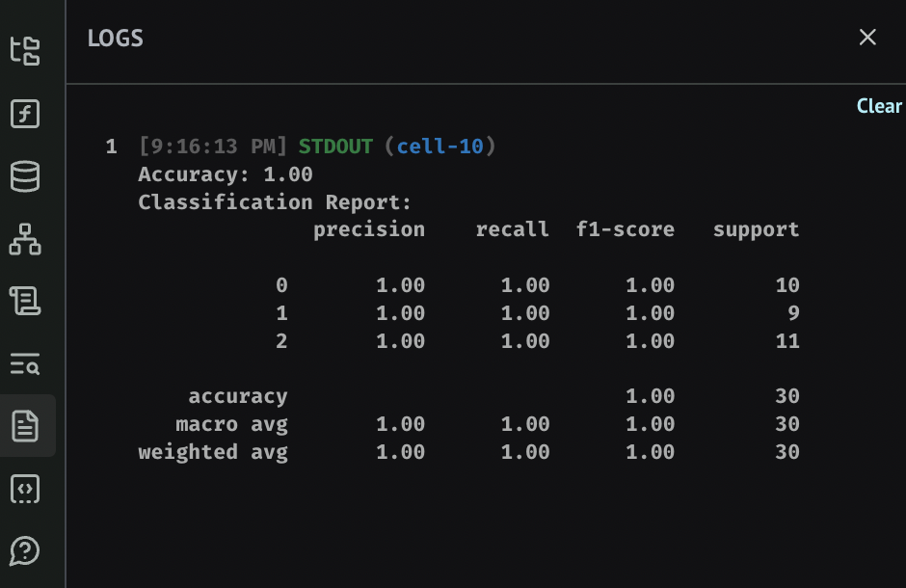
Task: Click the support column header
Action: pyautogui.click(x=757, y=229)
